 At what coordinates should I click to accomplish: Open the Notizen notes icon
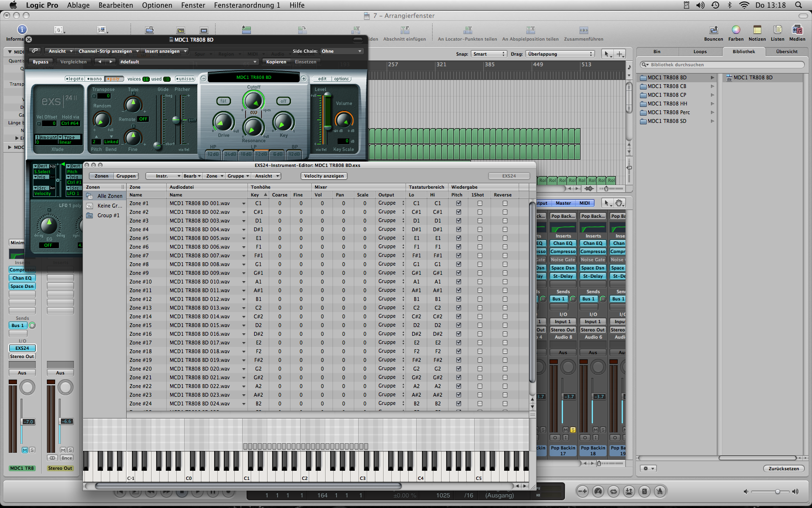pos(757,30)
